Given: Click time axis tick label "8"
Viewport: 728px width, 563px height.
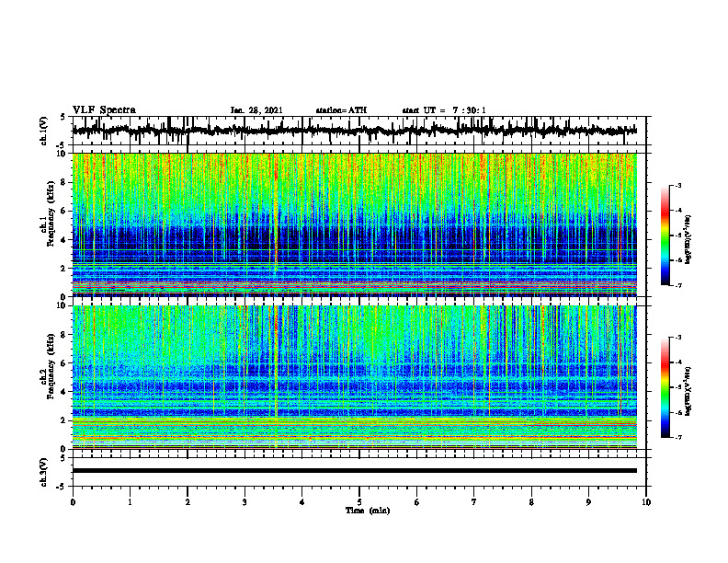Looking at the screenshot, I should tap(531, 502).
